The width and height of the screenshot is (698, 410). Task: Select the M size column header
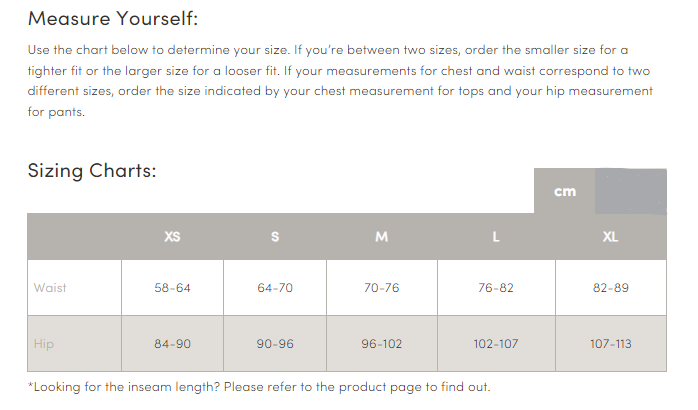[x=381, y=236]
